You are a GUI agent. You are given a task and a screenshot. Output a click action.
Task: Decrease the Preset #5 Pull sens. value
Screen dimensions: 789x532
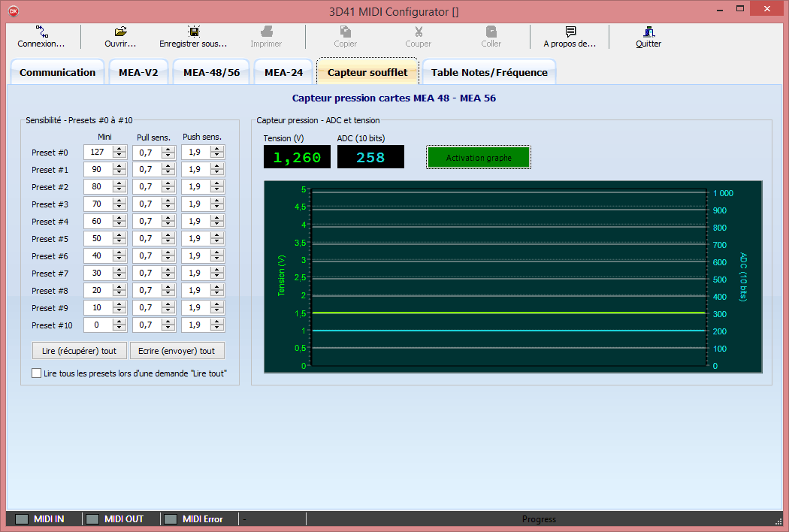point(168,242)
